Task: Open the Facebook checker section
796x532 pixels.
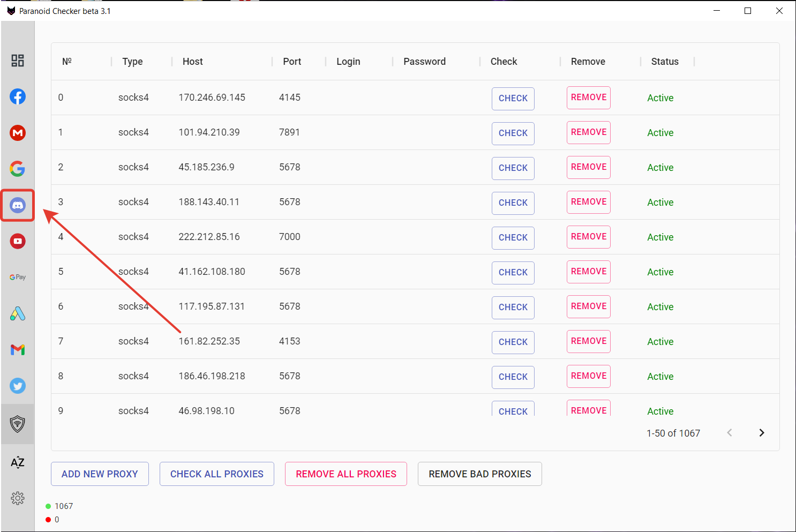Action: (x=18, y=96)
